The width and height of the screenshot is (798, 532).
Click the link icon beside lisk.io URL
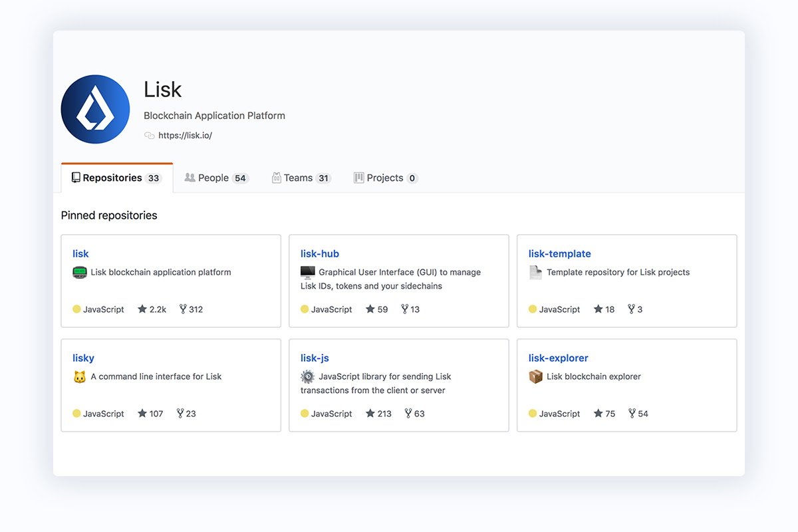tap(149, 136)
